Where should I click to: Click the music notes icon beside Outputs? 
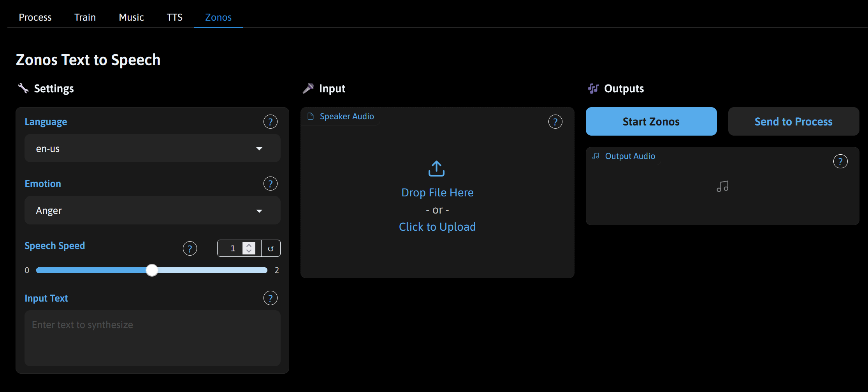pyautogui.click(x=593, y=88)
